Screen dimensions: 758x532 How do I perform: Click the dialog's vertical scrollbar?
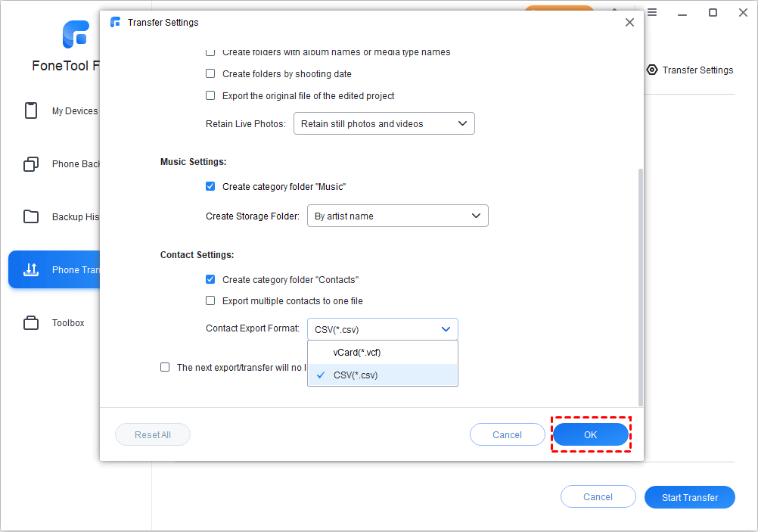tap(641, 288)
